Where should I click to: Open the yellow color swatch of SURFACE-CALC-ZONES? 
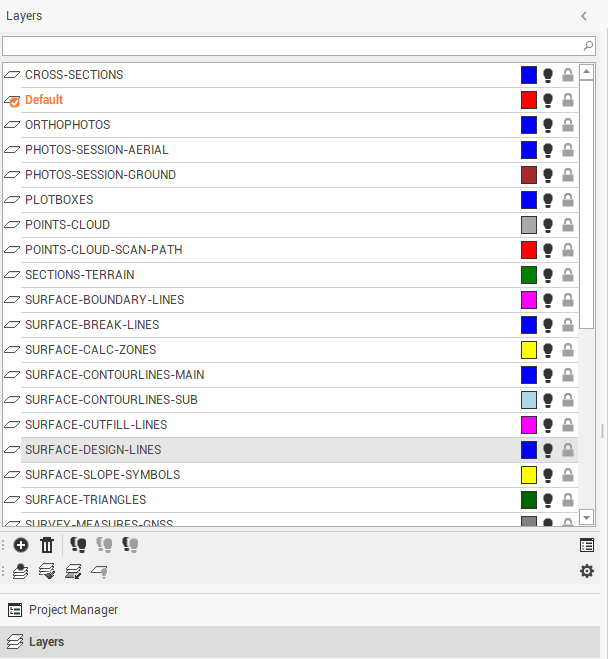529,350
